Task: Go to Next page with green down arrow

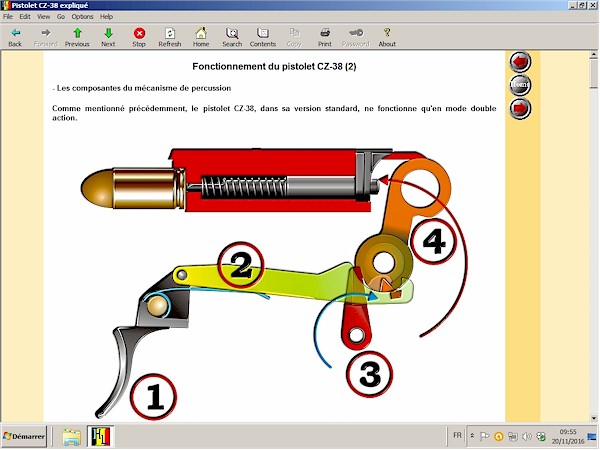Action: pyautogui.click(x=108, y=38)
